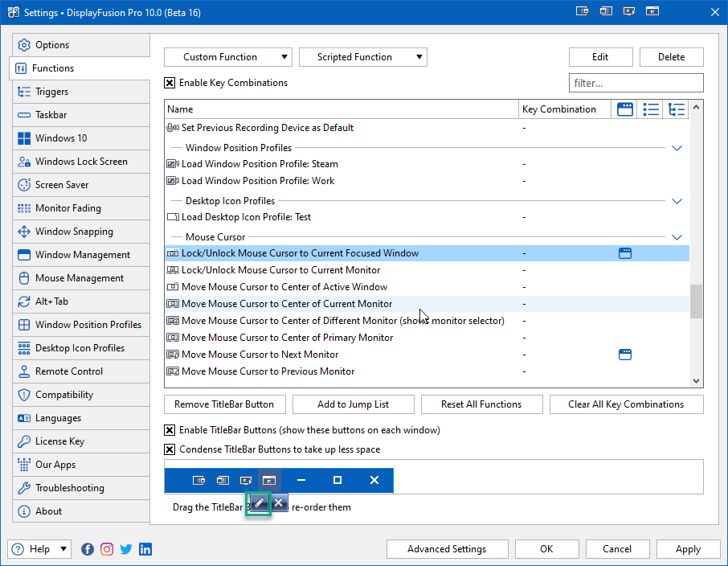Image resolution: width=728 pixels, height=566 pixels.
Task: Open the Custom Function dropdown
Action: 228,57
